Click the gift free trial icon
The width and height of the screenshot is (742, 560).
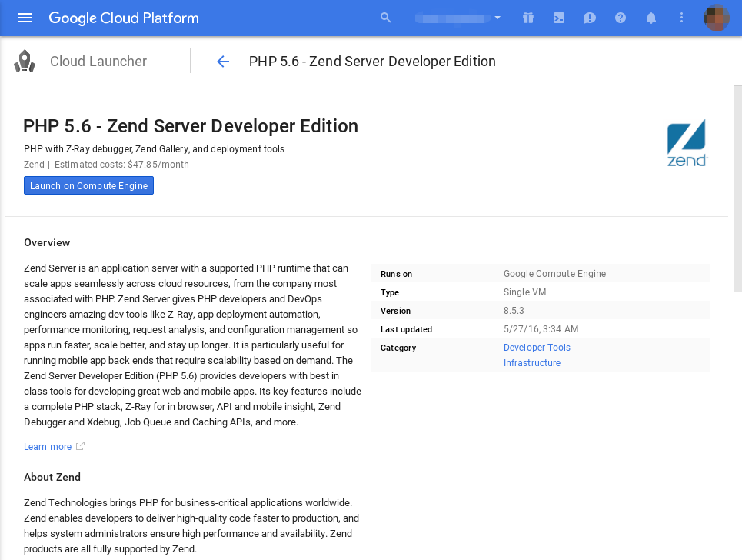pos(528,18)
